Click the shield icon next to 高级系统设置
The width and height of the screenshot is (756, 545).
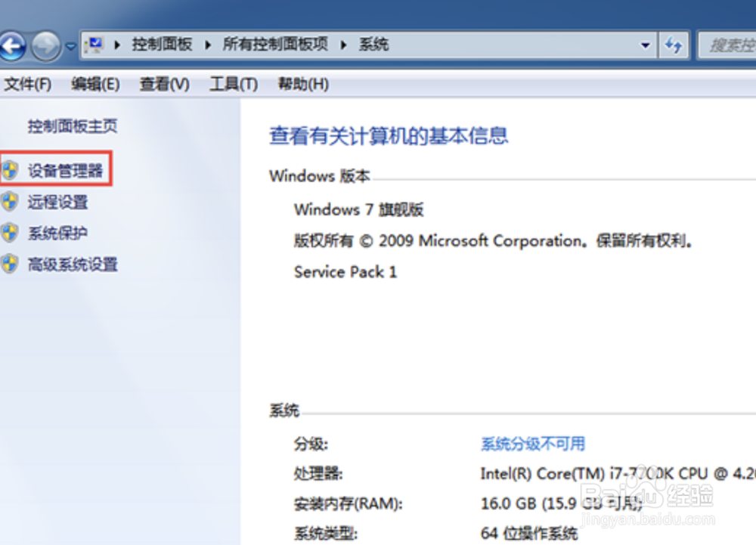10,264
